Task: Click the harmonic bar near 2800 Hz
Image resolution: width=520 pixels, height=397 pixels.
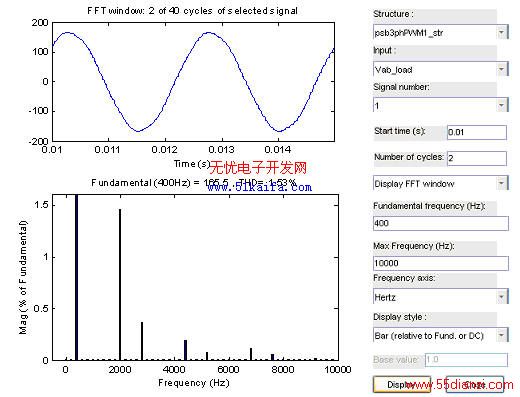Action: (142, 341)
